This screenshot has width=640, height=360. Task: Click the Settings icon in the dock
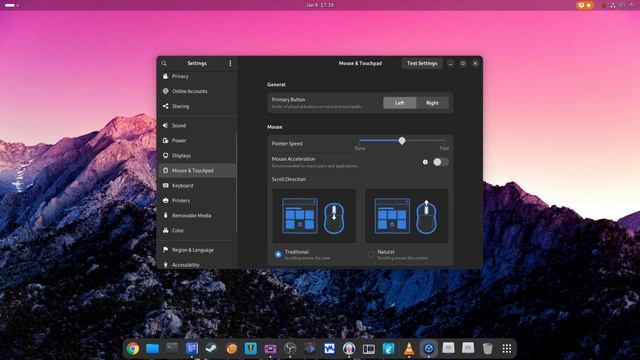coord(429,349)
